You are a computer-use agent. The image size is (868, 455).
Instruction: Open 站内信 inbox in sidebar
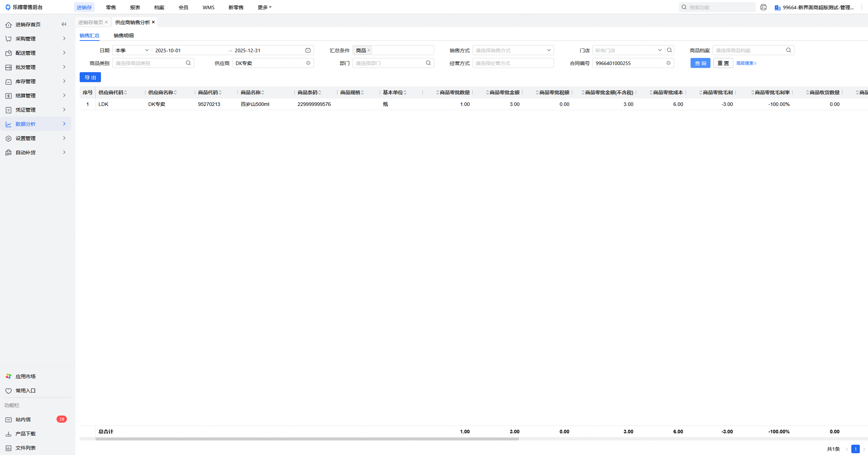tap(23, 419)
